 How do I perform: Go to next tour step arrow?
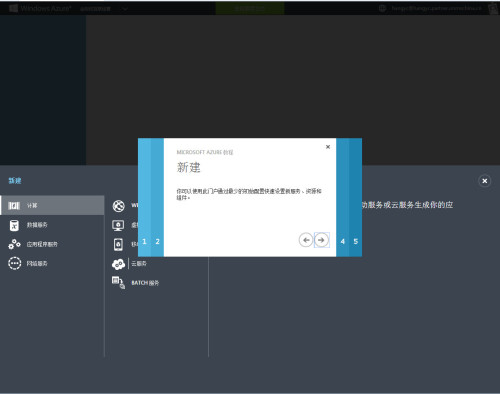321,240
